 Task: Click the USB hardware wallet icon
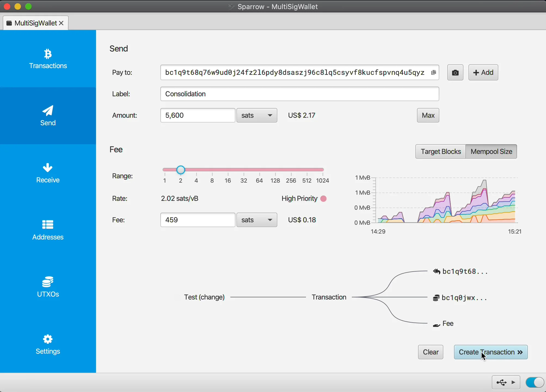(501, 382)
